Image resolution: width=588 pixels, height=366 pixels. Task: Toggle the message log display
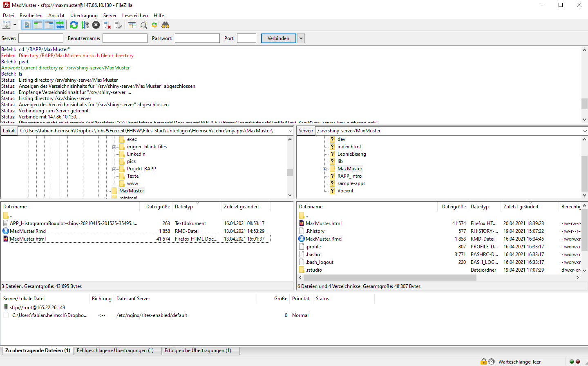(27, 25)
